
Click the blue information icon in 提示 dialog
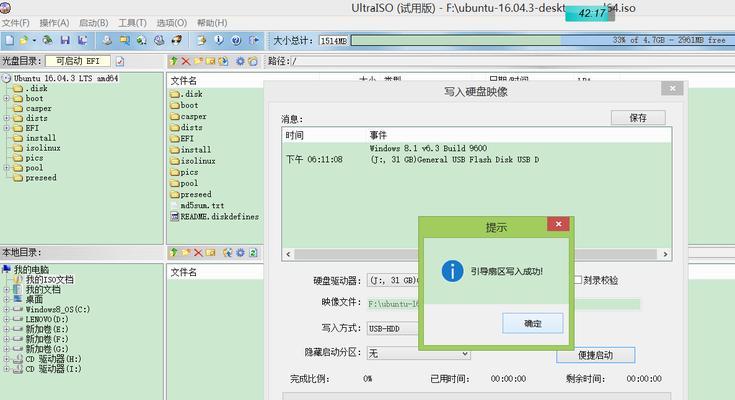(452, 271)
